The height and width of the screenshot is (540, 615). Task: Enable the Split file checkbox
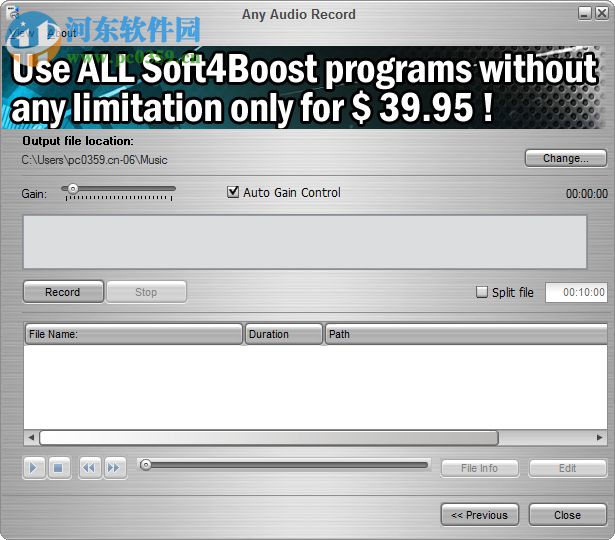coord(482,292)
